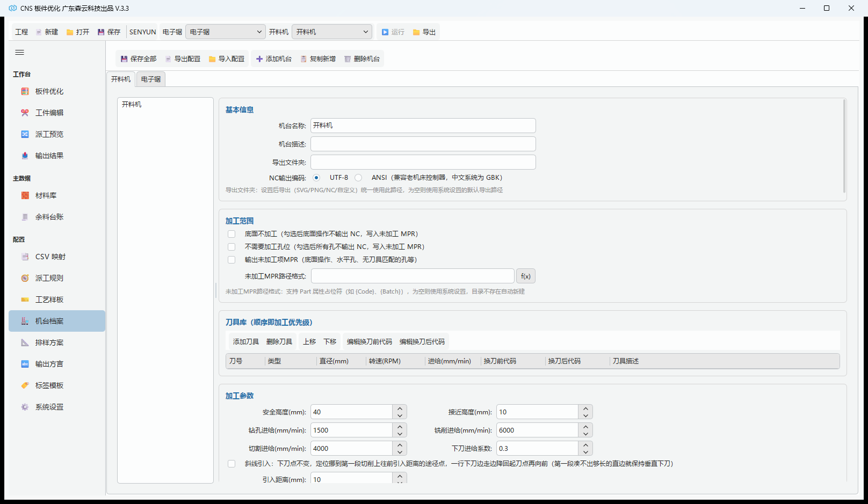
Task: Toggle the 斜线引入 checkbox
Action: pos(232,464)
